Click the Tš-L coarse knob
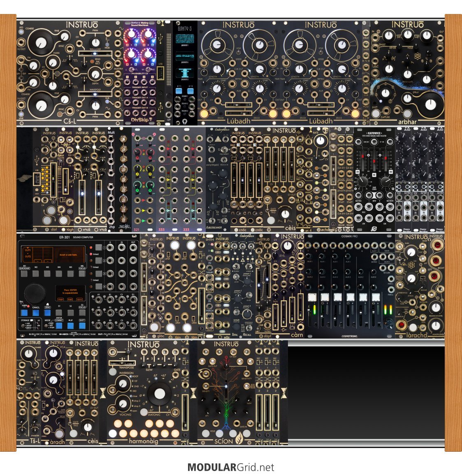This screenshot has height=476, width=462. pos(28,354)
